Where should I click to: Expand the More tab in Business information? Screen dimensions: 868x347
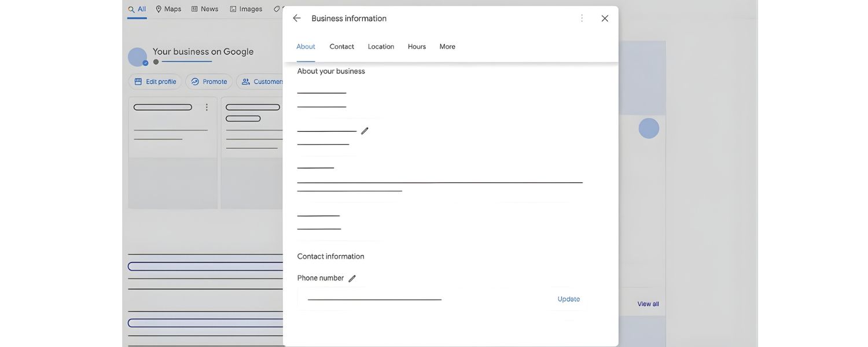coord(447,46)
